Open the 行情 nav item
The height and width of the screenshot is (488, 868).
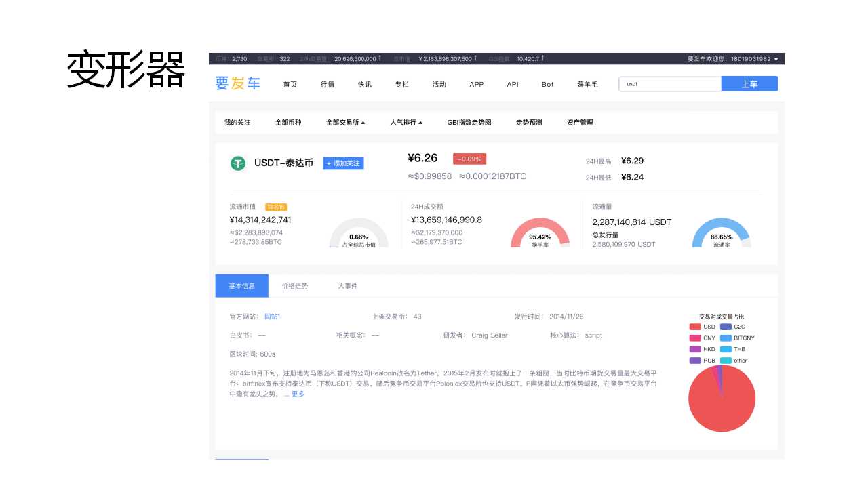coord(328,84)
